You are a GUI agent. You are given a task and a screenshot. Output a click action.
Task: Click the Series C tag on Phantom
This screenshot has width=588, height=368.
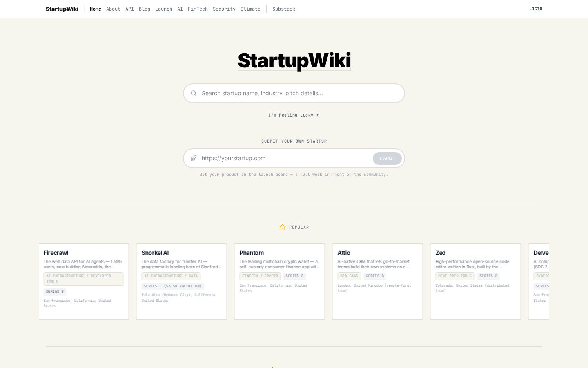coord(294,276)
